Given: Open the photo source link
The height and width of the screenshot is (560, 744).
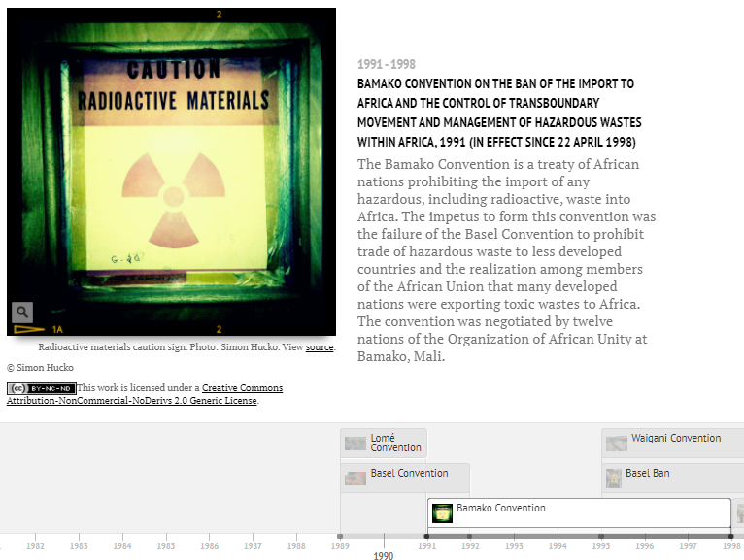Looking at the screenshot, I should [320, 347].
